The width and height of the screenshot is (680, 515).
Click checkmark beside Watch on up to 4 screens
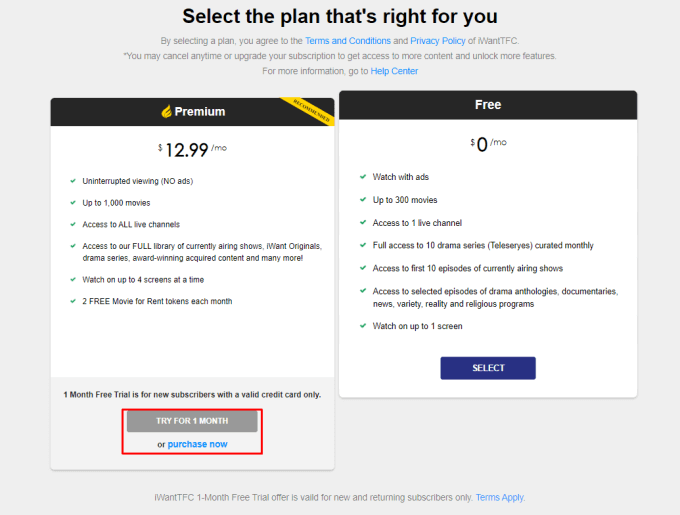pyautogui.click(x=73, y=279)
